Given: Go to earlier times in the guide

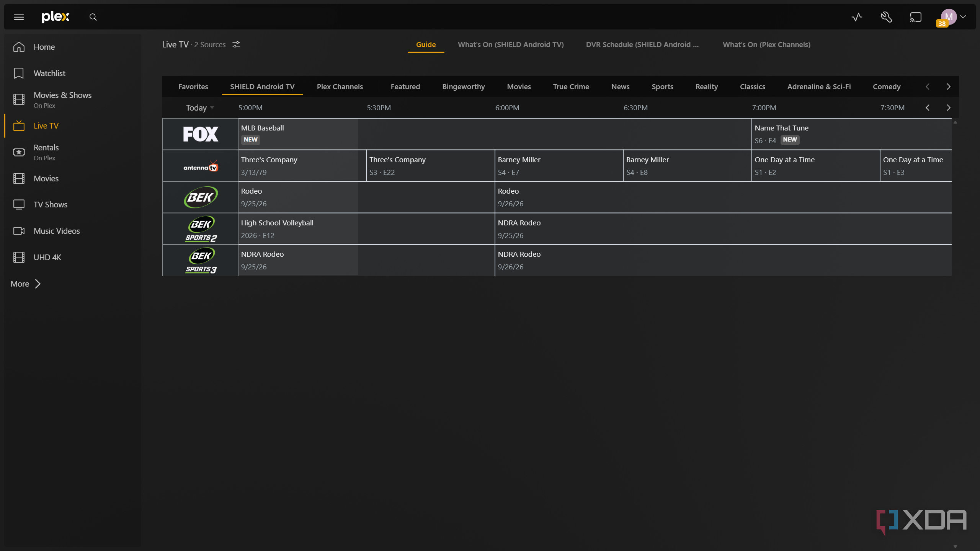Looking at the screenshot, I should [927, 108].
